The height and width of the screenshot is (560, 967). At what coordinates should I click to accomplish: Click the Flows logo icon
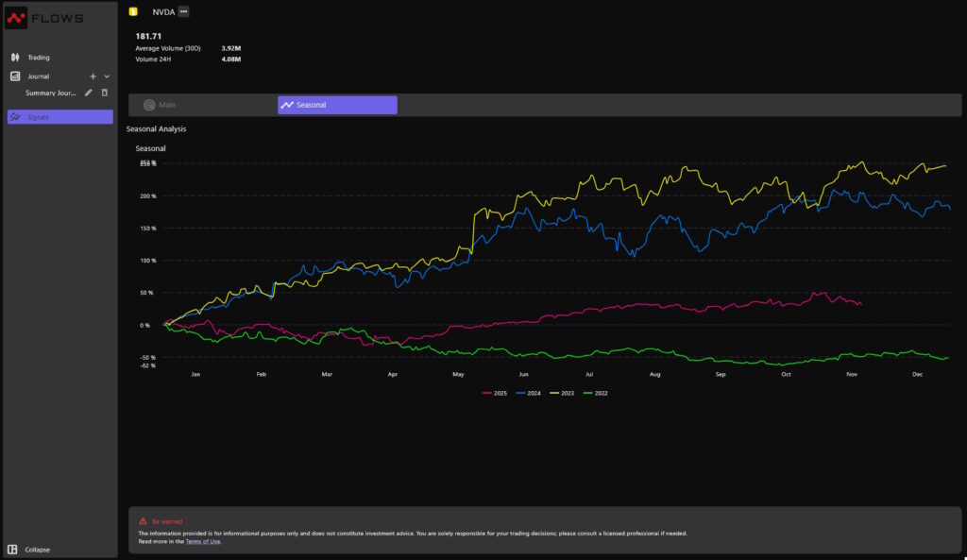16,18
